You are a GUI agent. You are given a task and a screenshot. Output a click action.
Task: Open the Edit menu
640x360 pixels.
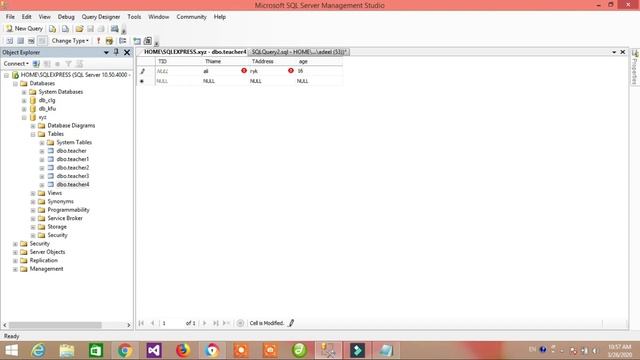(27, 17)
